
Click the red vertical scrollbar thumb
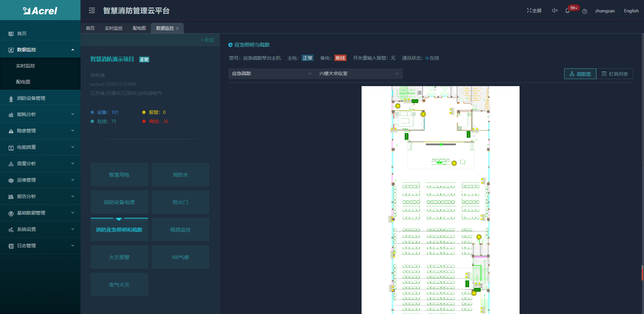pos(642,273)
